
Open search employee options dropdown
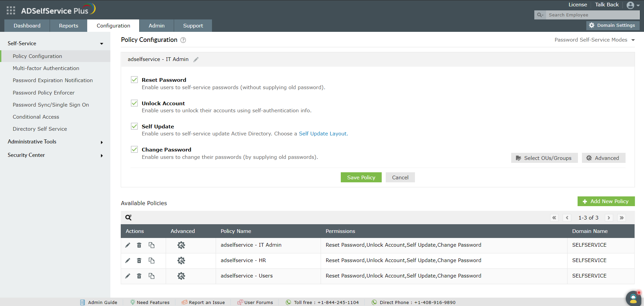pyautogui.click(x=540, y=15)
